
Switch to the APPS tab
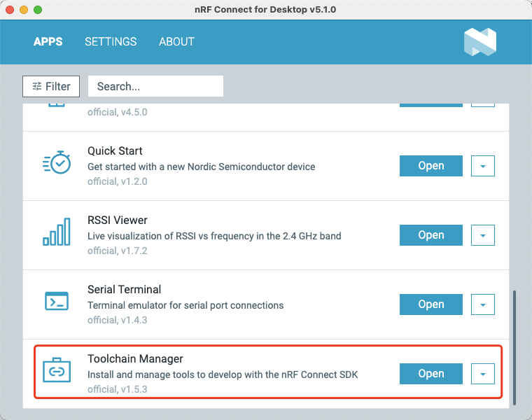click(48, 42)
